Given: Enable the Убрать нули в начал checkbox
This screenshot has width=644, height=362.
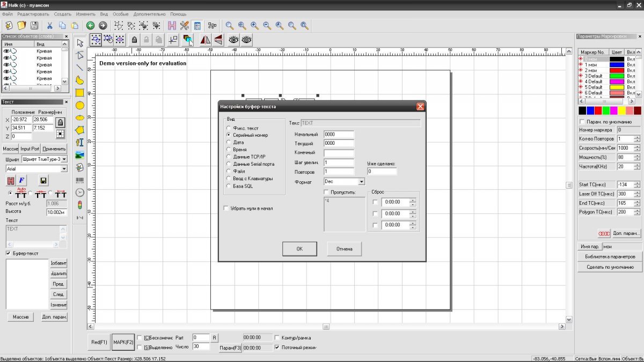Looking at the screenshot, I should (x=226, y=208).
